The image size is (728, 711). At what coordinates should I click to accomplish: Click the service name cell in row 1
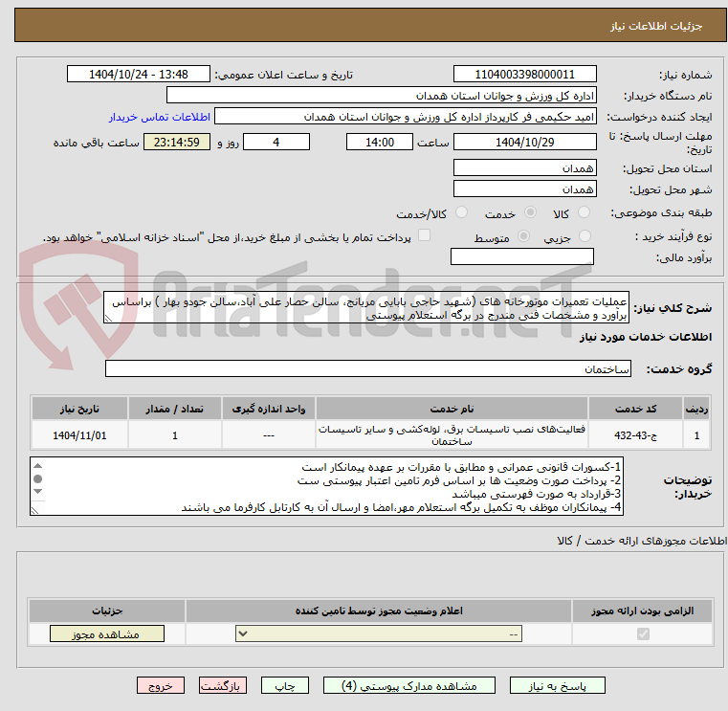(452, 435)
